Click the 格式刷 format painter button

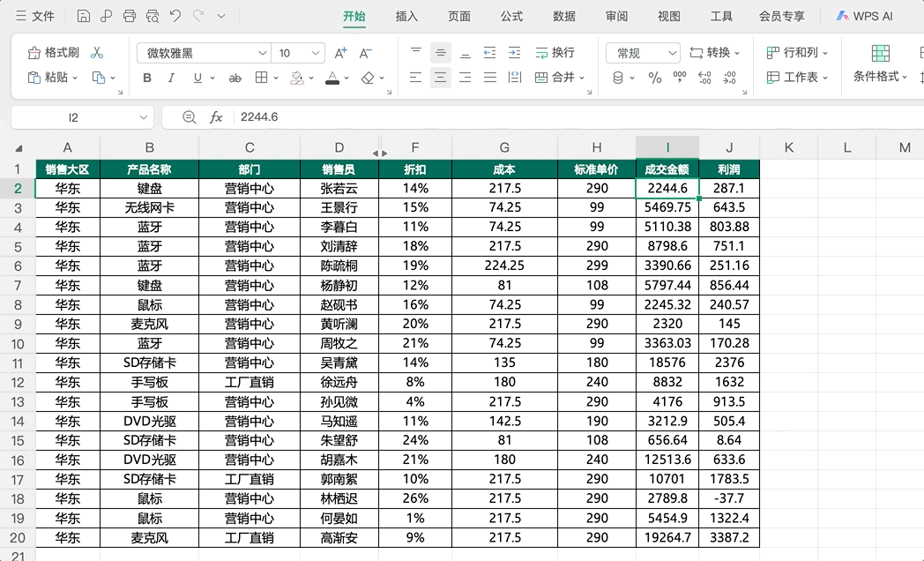pyautogui.click(x=54, y=53)
